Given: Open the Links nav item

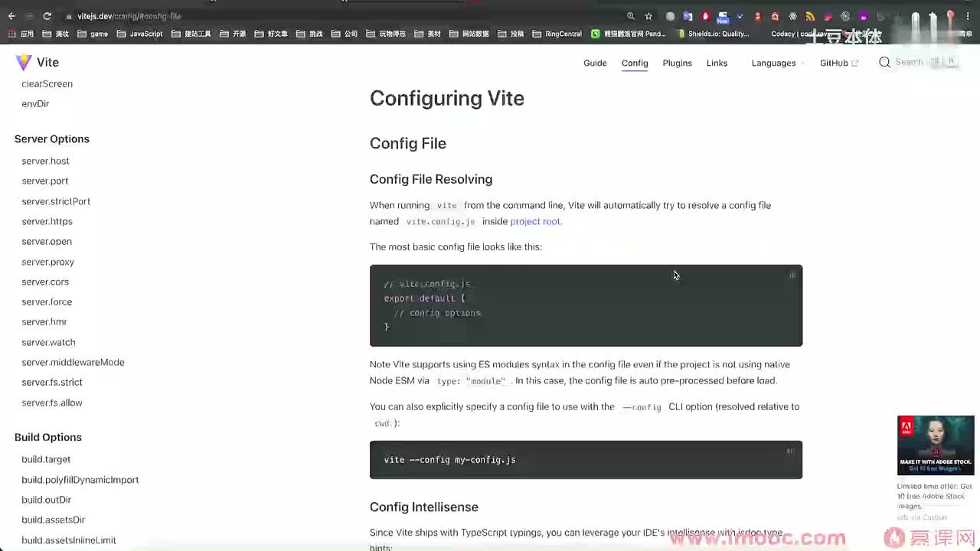Looking at the screenshot, I should [x=717, y=63].
